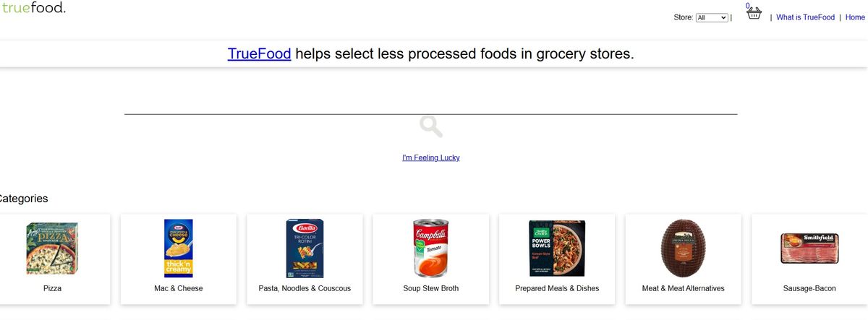Select the Kraft Mac & Cheese box image
868x320 pixels.
[179, 248]
